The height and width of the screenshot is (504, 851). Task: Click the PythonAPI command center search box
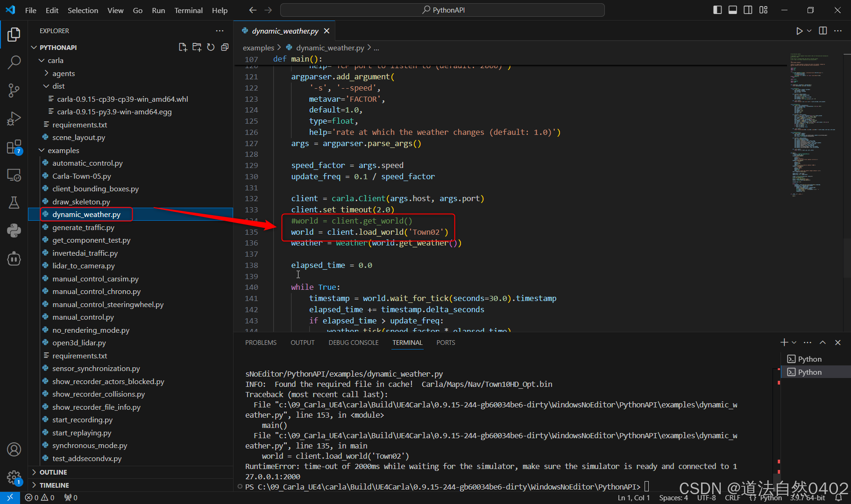click(442, 10)
